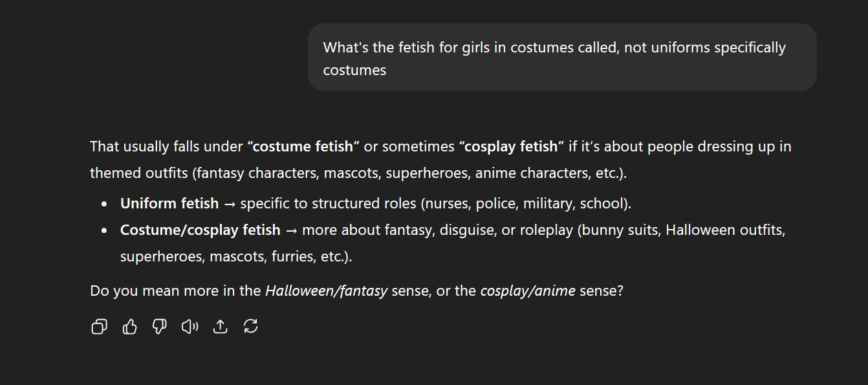The height and width of the screenshot is (385, 868).
Task: Give the response a thumbs up
Action: [x=129, y=327]
